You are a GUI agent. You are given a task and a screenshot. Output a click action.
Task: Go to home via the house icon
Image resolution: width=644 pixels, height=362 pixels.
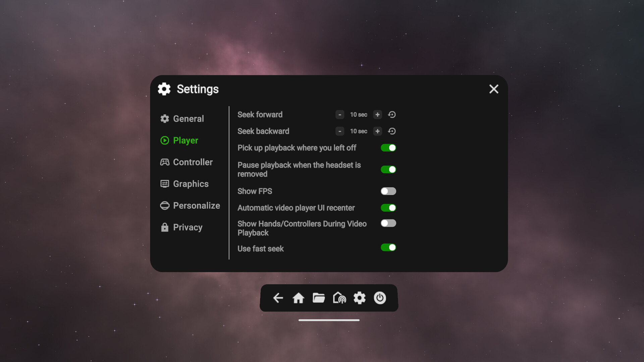pyautogui.click(x=298, y=298)
